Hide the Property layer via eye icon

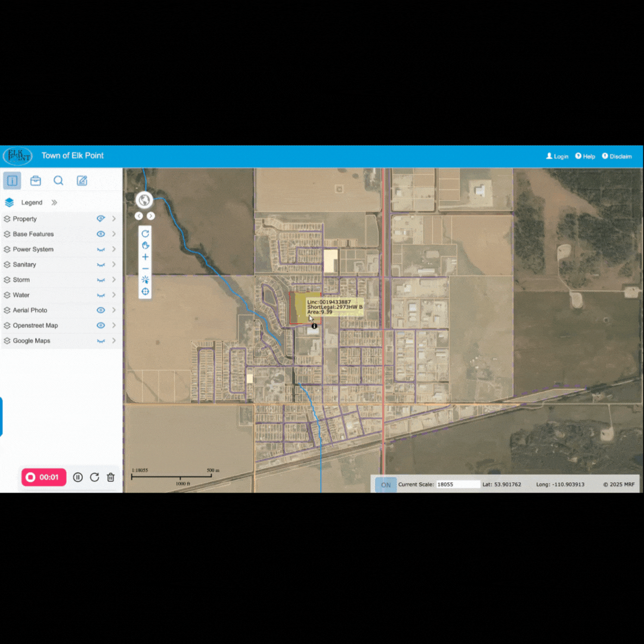(x=101, y=219)
